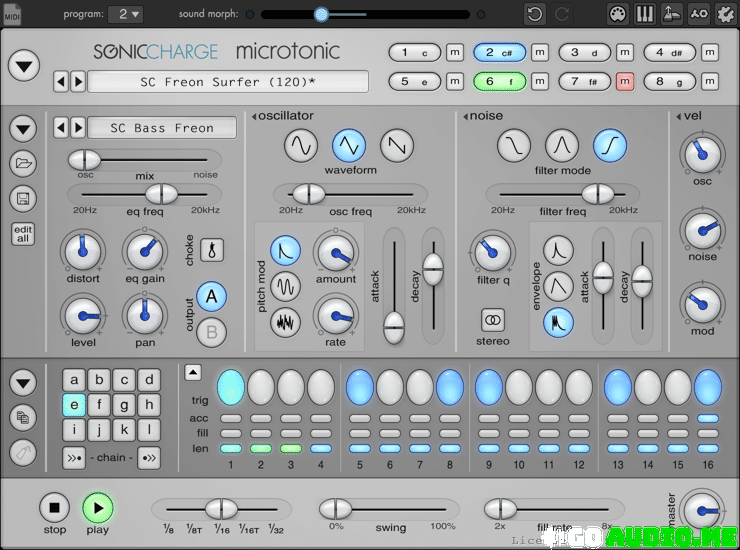Click the up arrow above trig row
The image size is (740, 550).
[193, 372]
